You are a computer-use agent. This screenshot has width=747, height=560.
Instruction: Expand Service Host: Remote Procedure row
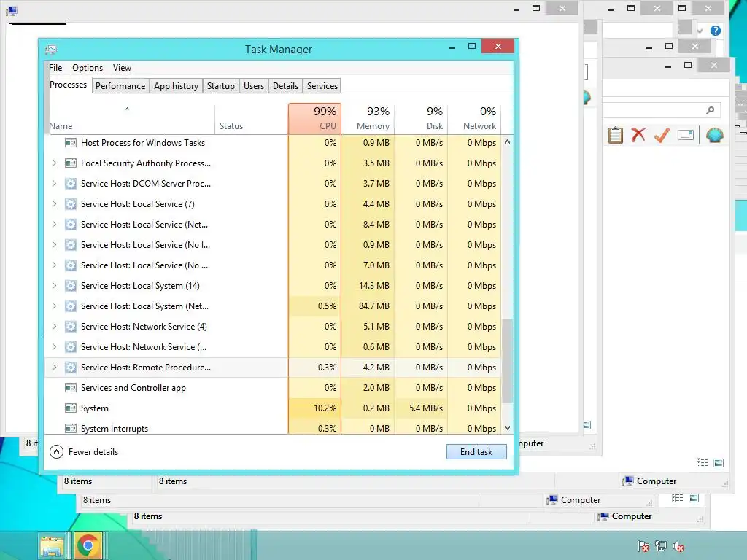(x=54, y=367)
